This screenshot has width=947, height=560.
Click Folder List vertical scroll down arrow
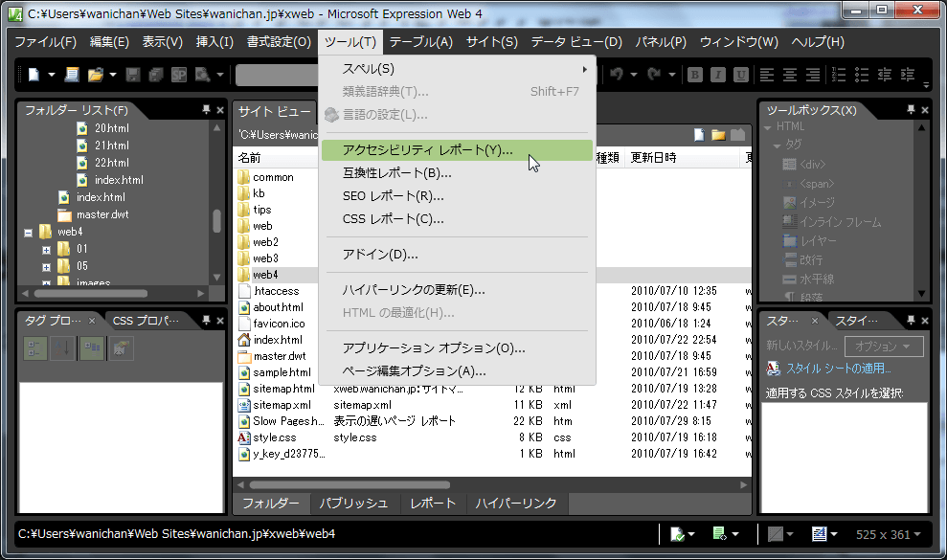pyautogui.click(x=216, y=277)
